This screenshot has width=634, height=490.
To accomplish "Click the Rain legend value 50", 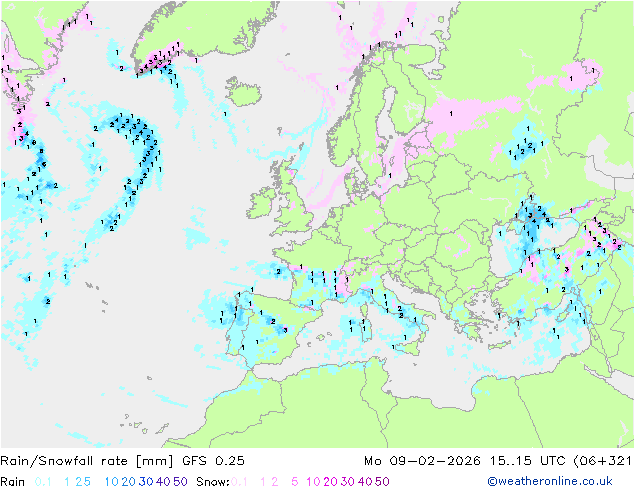I will (180, 482).
